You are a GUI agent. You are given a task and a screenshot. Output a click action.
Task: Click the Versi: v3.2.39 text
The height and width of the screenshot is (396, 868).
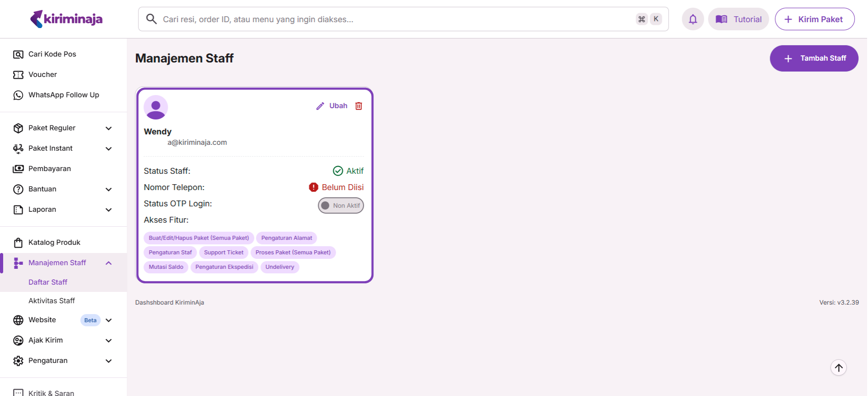point(839,302)
